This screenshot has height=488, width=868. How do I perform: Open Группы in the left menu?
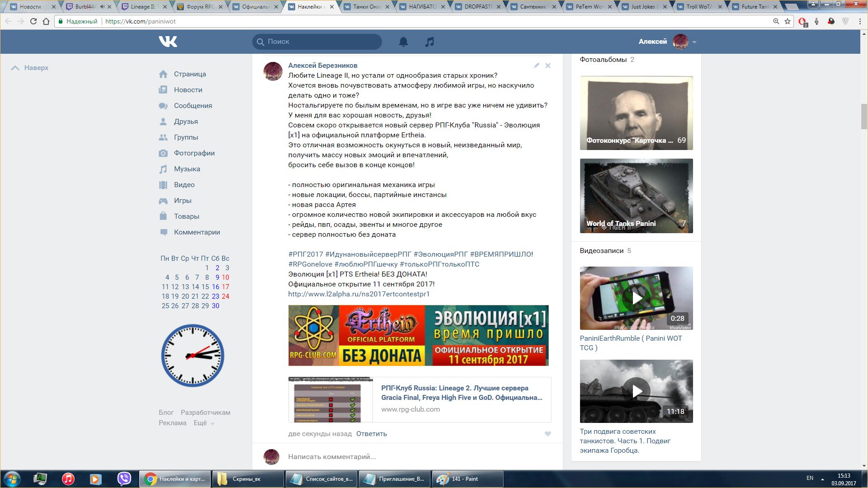click(186, 137)
